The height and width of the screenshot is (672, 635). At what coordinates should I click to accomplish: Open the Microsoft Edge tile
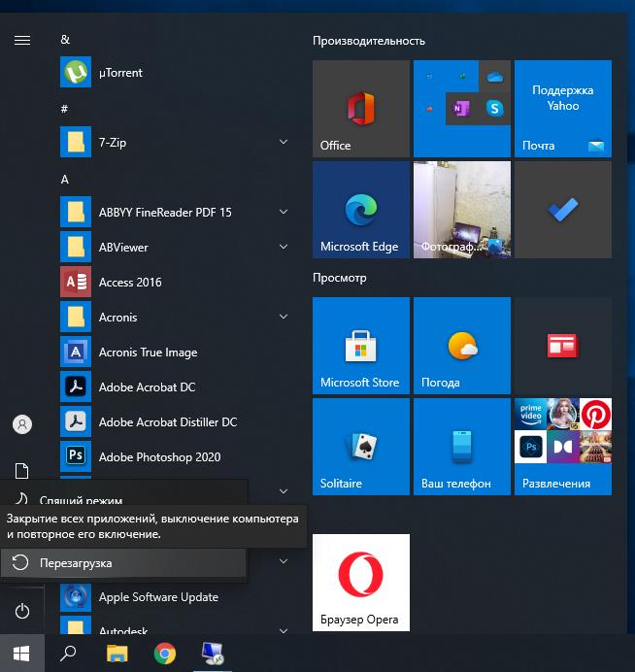click(360, 210)
